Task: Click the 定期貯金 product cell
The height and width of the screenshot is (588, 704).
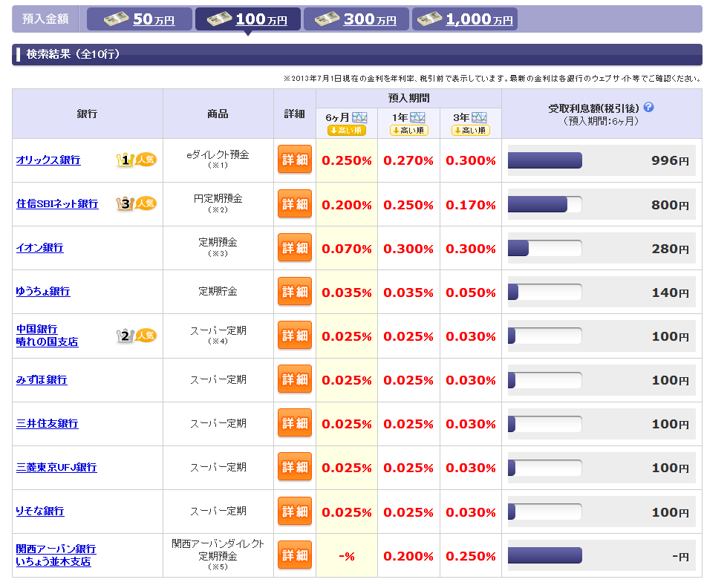Action: (x=218, y=291)
